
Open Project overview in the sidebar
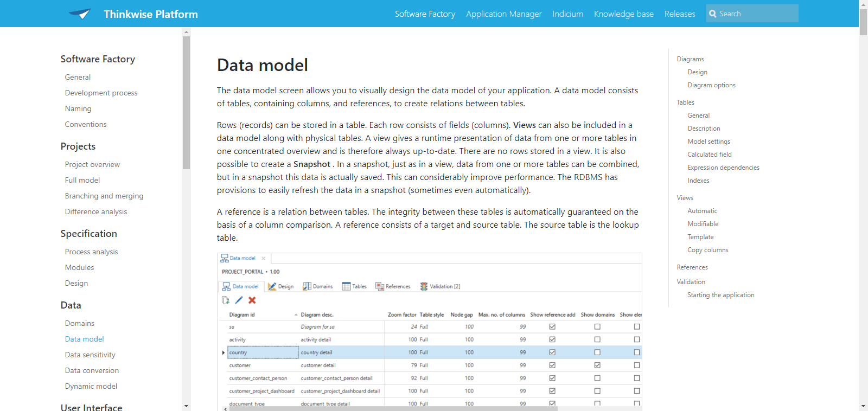[92, 164]
